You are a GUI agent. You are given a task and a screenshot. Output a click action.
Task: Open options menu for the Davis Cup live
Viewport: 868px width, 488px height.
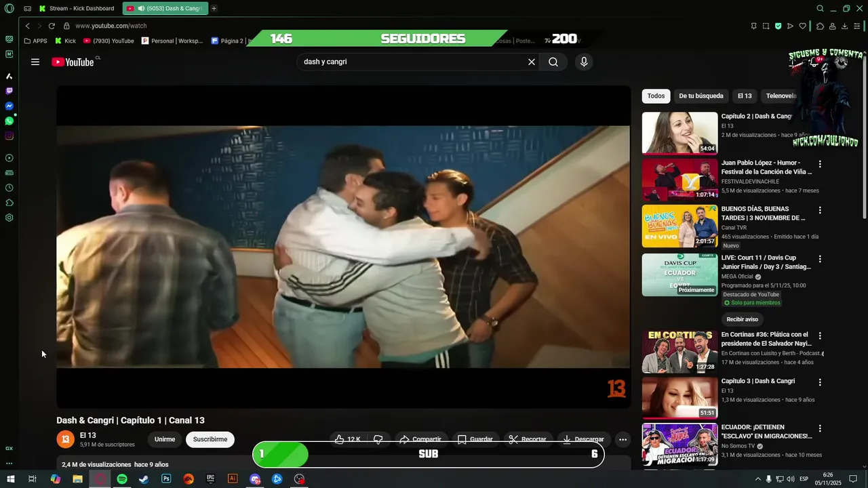point(820,259)
